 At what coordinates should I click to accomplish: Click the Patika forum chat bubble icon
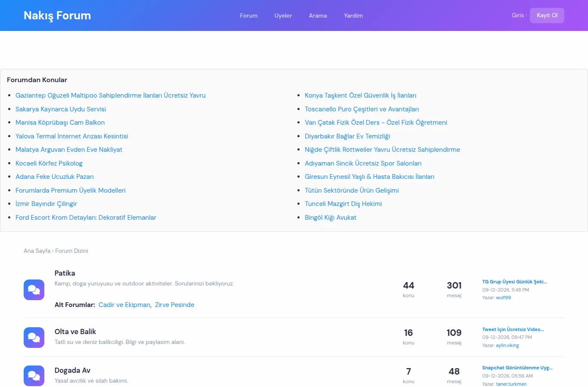34,290
